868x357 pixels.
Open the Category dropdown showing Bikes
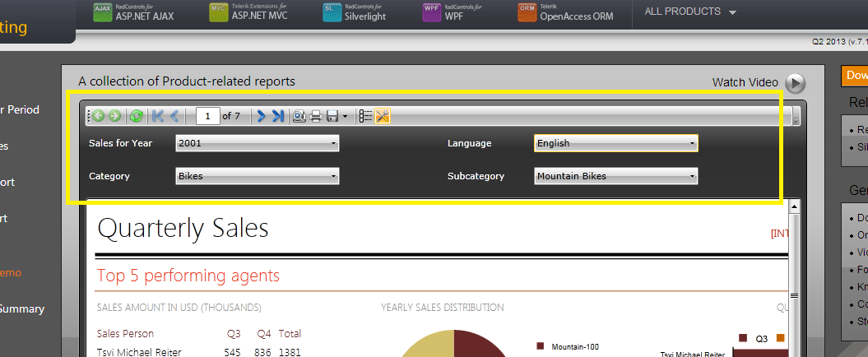[258, 176]
